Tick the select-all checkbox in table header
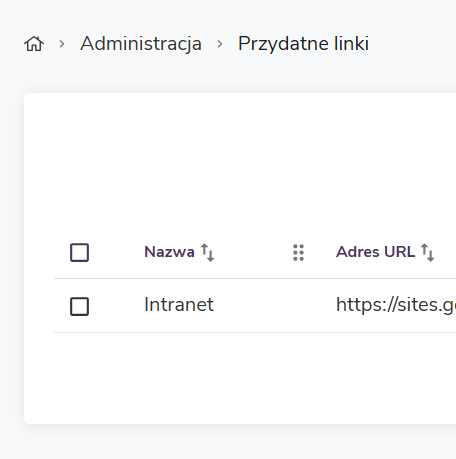Image resolution: width=456 pixels, height=459 pixels. click(79, 252)
